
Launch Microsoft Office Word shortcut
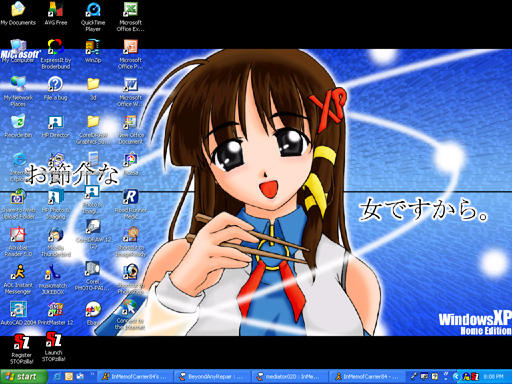[x=130, y=84]
